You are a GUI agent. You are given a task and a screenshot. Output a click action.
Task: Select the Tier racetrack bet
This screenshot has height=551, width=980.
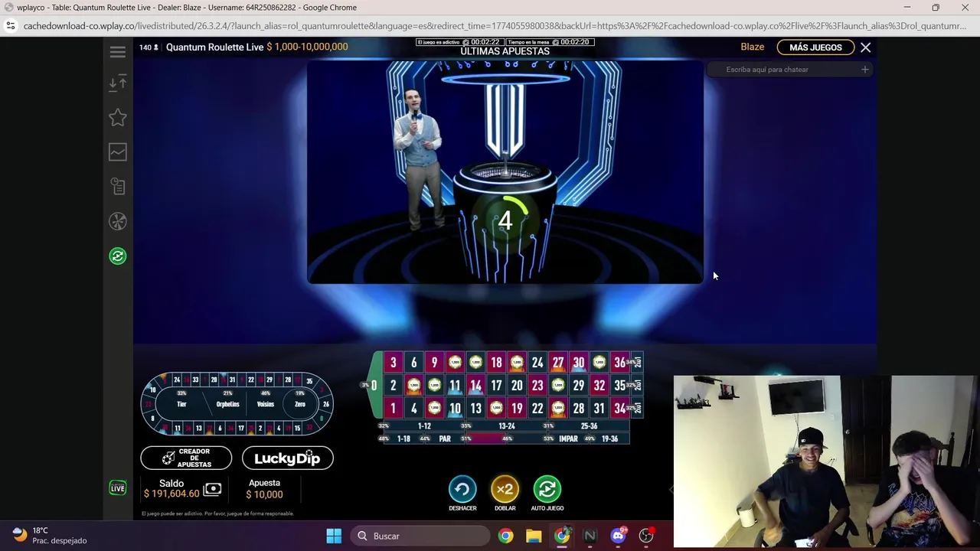click(181, 404)
